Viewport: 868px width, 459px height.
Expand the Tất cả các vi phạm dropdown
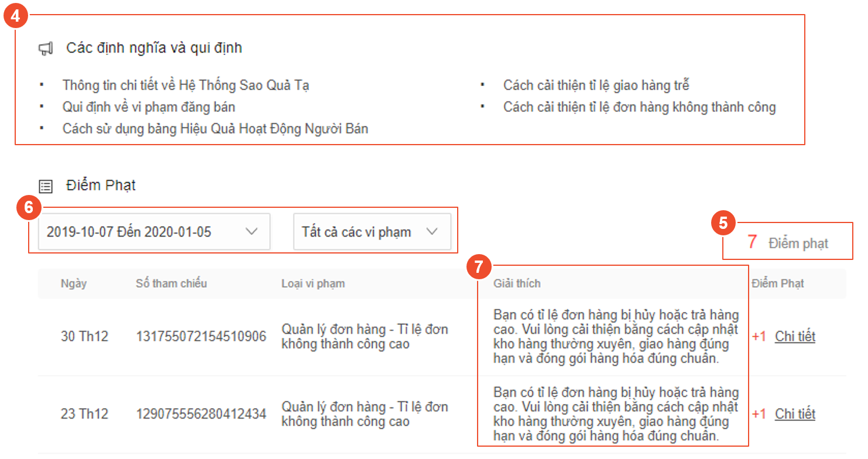click(x=371, y=232)
